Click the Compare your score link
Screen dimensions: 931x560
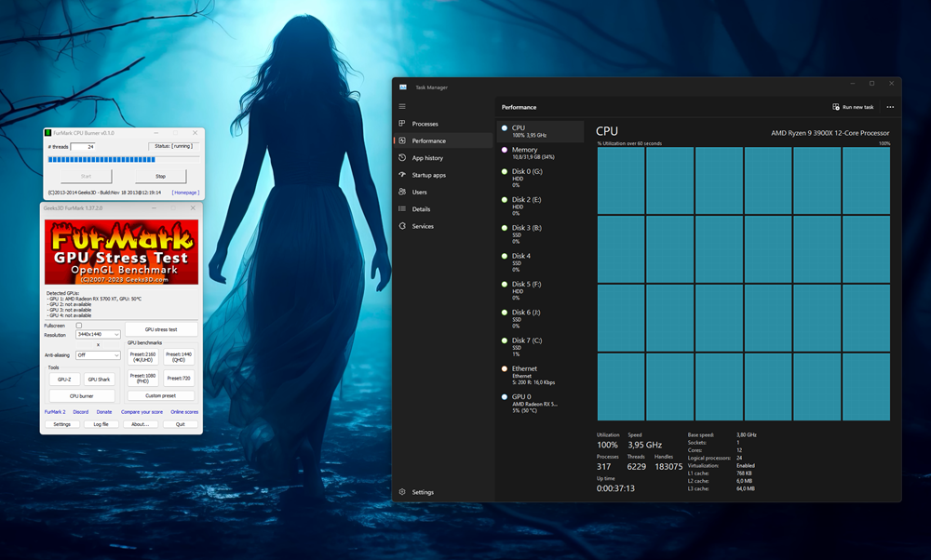[142, 412]
